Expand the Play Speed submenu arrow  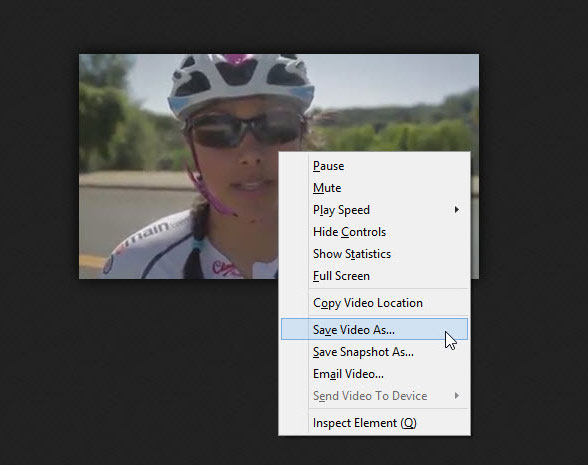click(456, 210)
